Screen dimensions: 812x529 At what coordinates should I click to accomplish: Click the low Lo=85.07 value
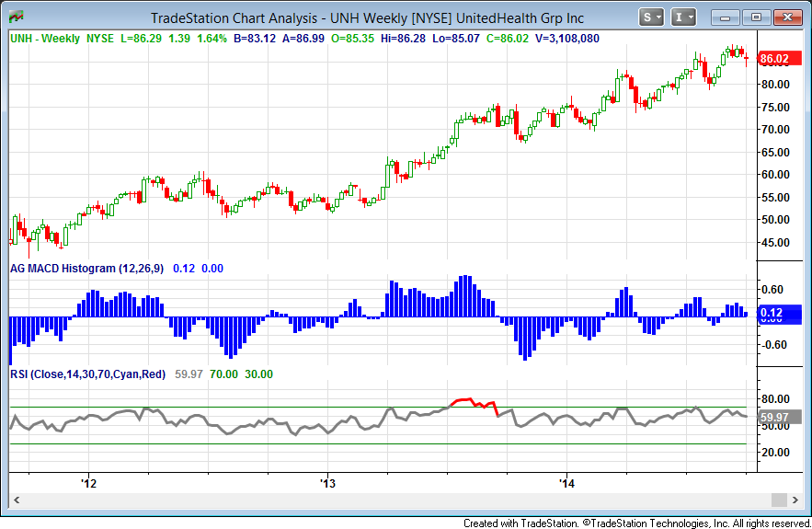click(456, 39)
